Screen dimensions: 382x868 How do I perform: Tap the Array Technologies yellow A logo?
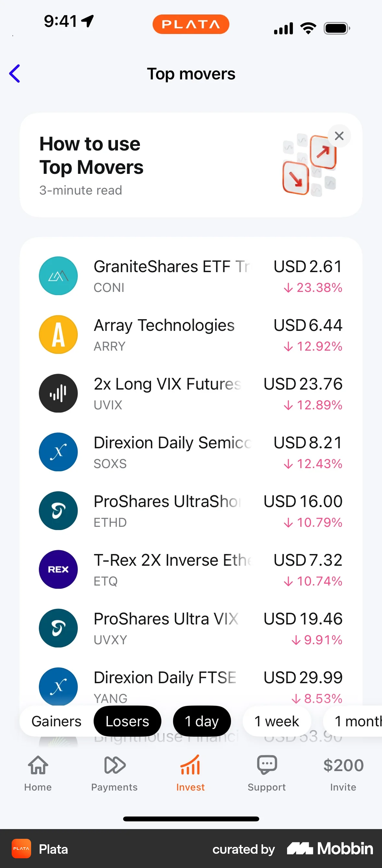click(x=58, y=335)
